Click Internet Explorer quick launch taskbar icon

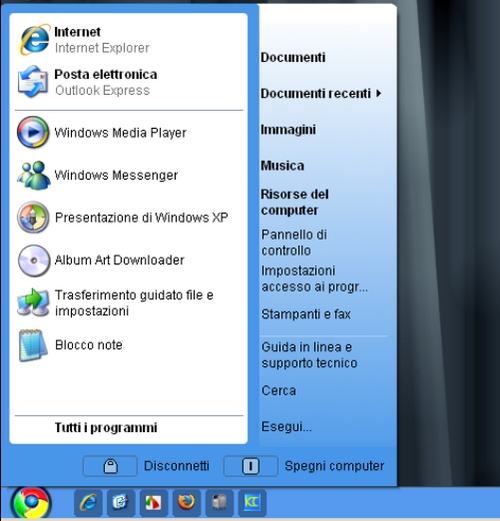[88, 503]
